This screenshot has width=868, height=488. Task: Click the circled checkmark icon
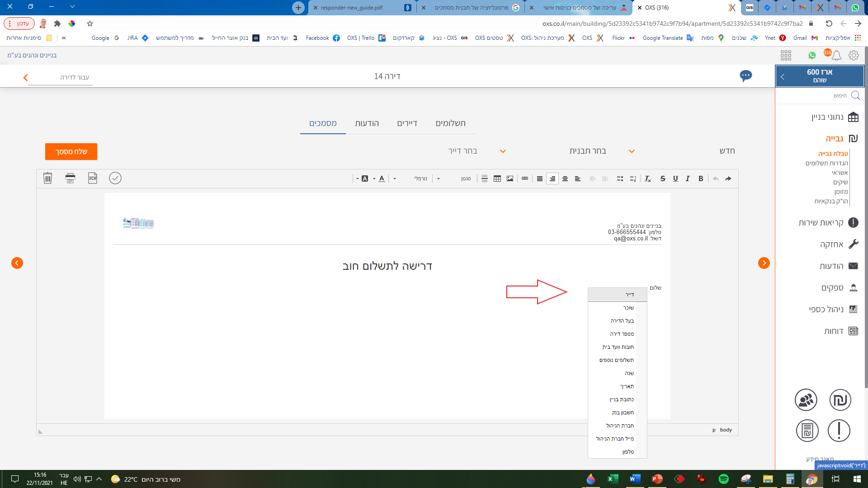(115, 178)
